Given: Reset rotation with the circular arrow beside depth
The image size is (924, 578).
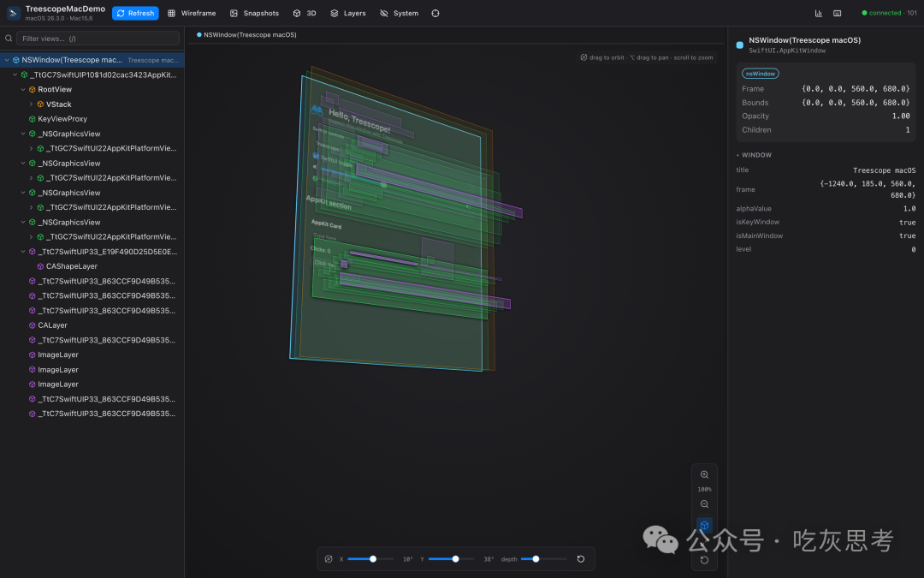Looking at the screenshot, I should [x=581, y=559].
